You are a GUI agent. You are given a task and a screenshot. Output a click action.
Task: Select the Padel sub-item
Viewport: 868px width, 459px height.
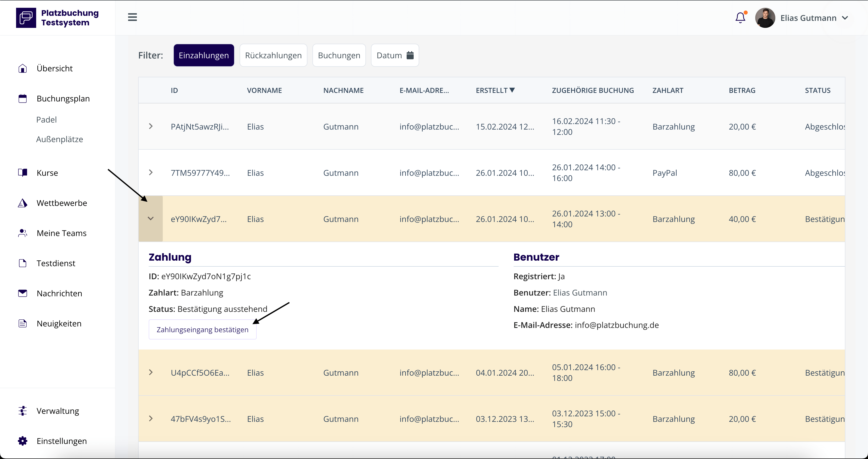click(x=46, y=120)
